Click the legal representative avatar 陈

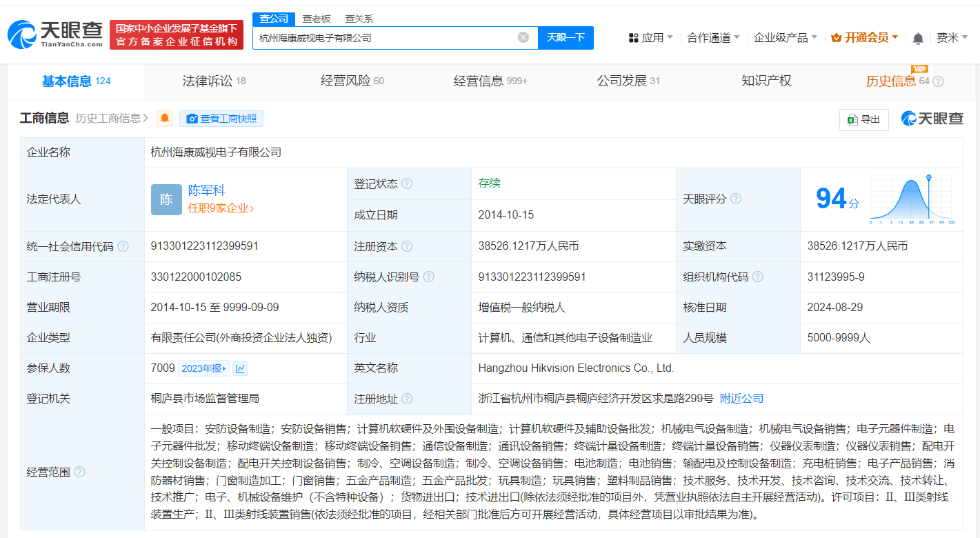point(166,199)
